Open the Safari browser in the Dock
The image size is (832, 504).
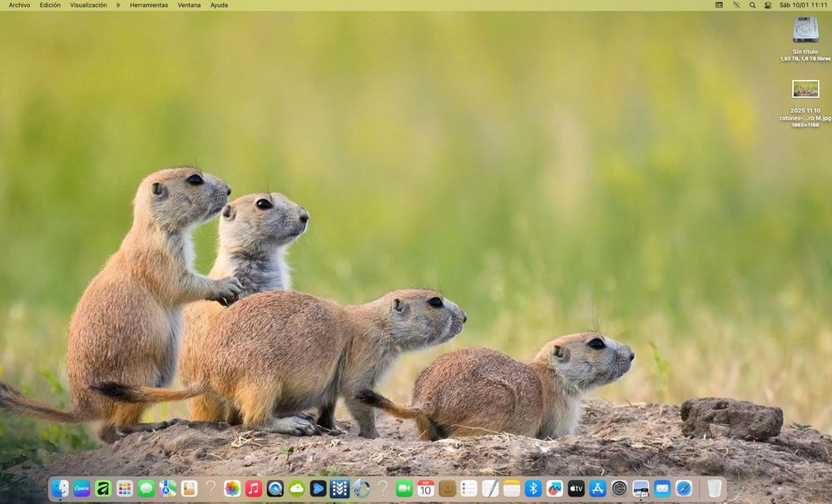pyautogui.click(x=684, y=488)
